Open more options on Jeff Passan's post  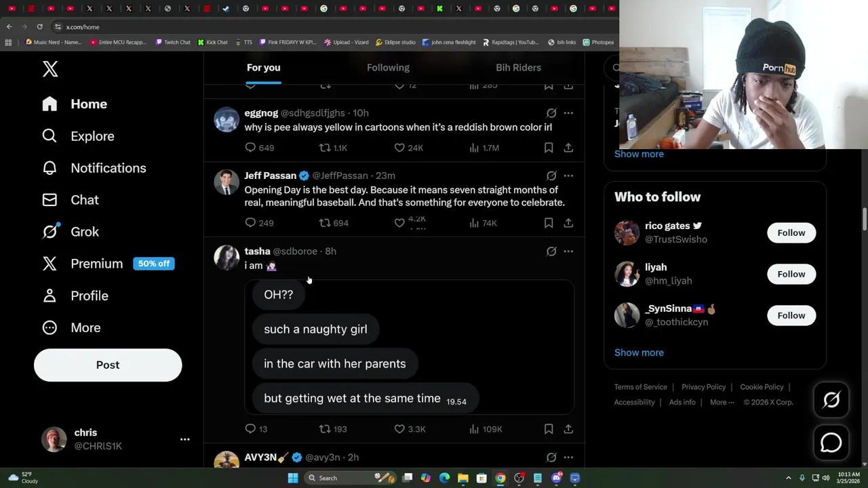point(568,176)
